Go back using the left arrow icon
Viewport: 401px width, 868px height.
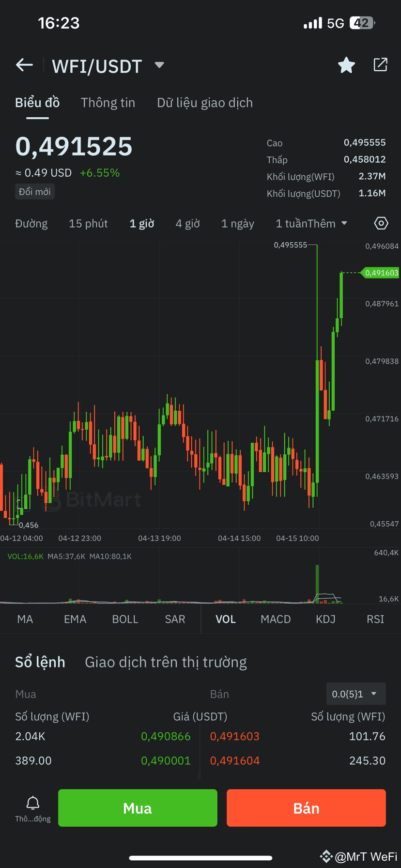tap(24, 65)
